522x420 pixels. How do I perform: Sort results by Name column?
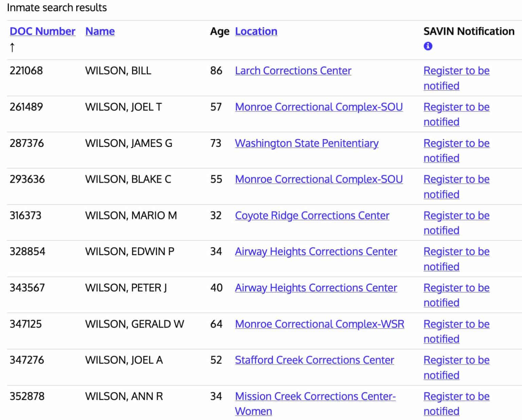coord(100,31)
